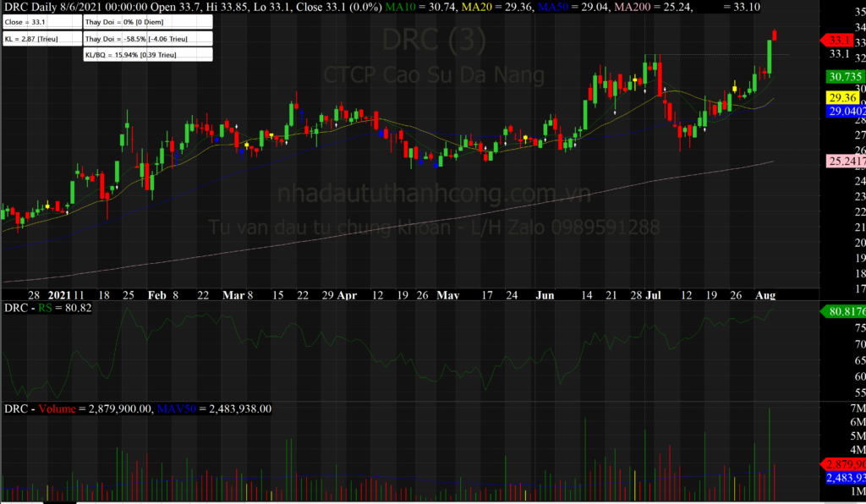Screen dimensions: 866x504
Task: Click the last red candlestick on the chart
Action: pos(776,36)
